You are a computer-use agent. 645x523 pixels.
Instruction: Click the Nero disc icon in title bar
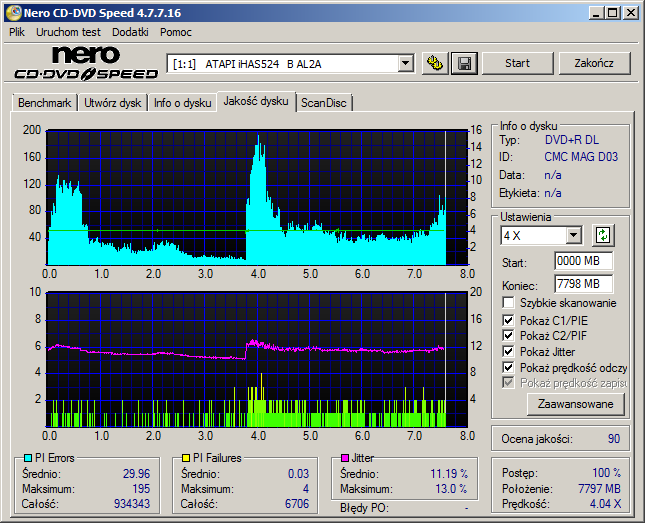click(x=13, y=13)
